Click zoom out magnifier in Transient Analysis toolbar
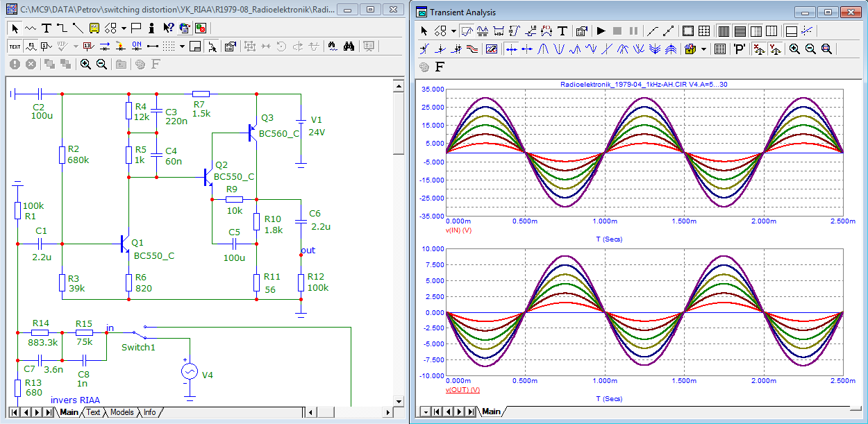 [x=810, y=49]
